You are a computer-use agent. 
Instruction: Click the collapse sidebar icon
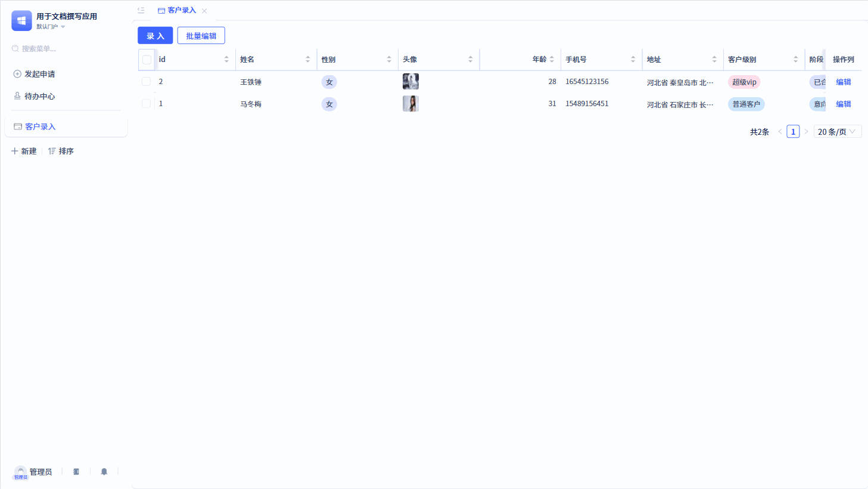click(x=141, y=10)
